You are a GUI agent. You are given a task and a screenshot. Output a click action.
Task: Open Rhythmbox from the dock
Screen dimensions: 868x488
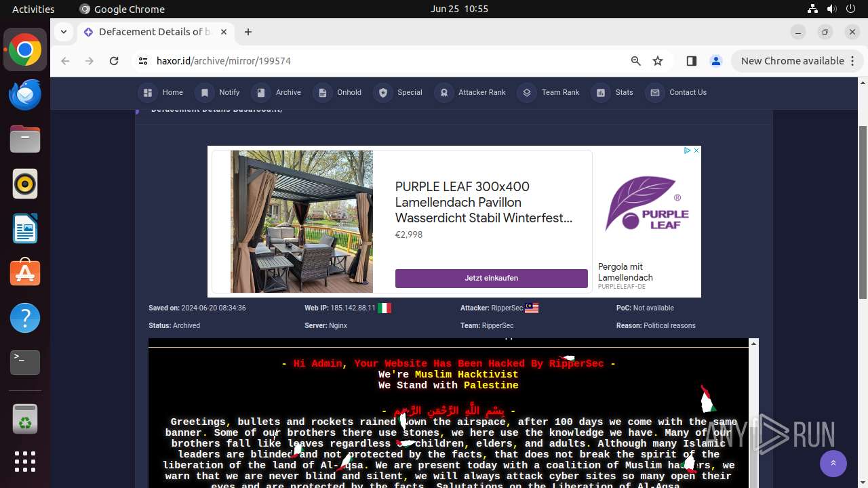point(25,184)
